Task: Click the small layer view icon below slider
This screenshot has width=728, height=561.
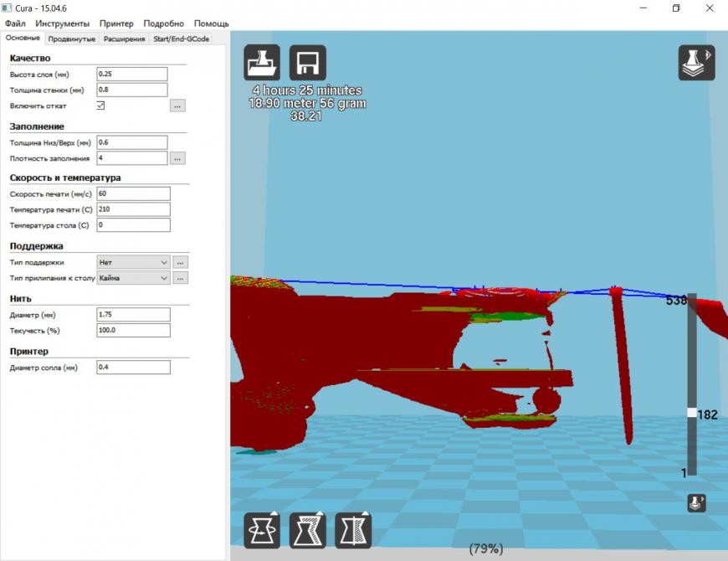Action: click(x=696, y=503)
